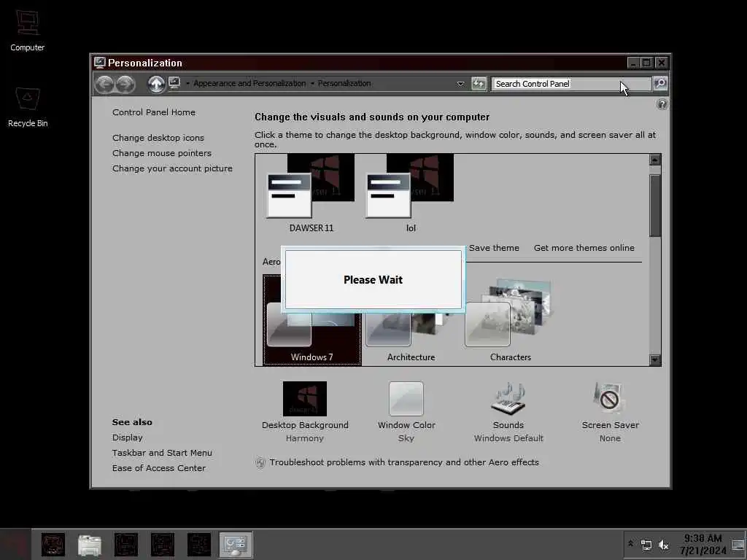747x560 pixels.
Task: Click the Forward navigation arrow button
Action: coord(125,85)
